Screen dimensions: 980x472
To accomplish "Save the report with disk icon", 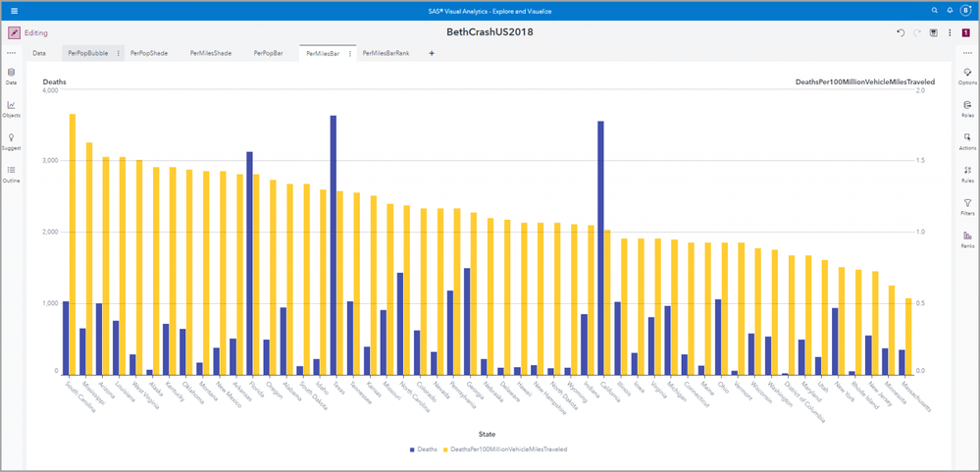I will tap(933, 32).
